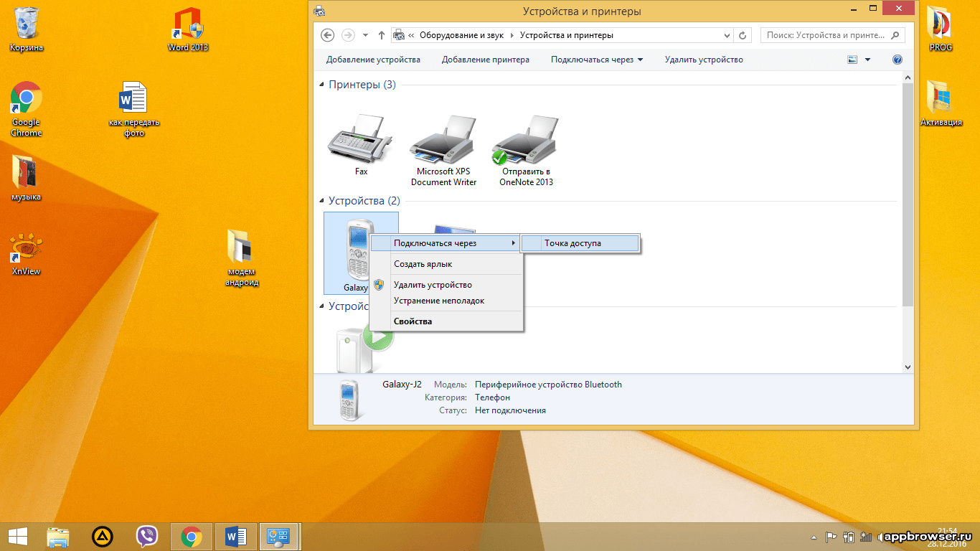Open the view options dropdown arrow
The image size is (980, 551).
[x=867, y=60]
